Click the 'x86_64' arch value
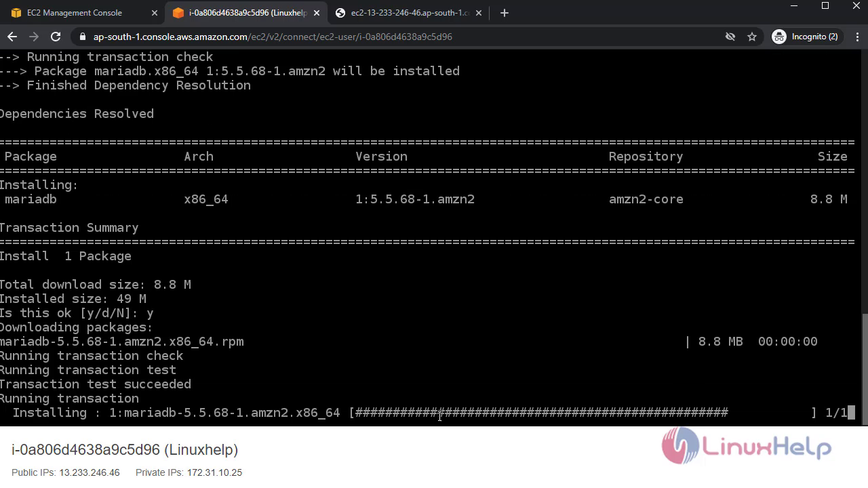 [206, 199]
